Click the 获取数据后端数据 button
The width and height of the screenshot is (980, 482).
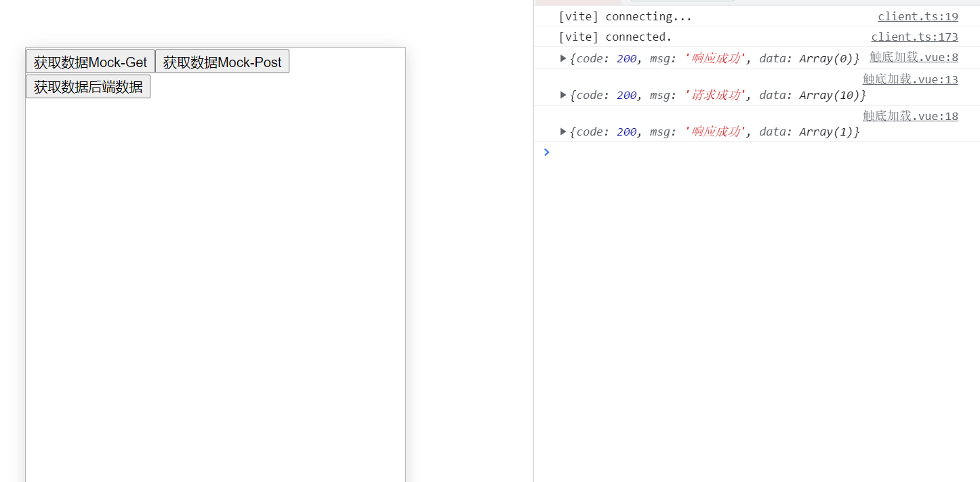(x=88, y=87)
